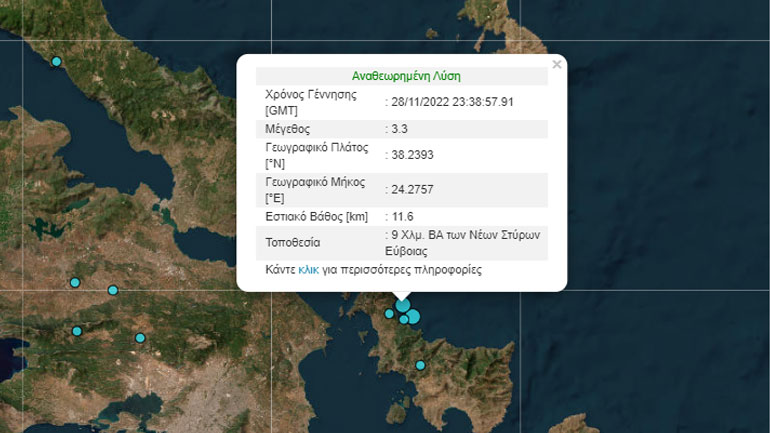Click the 'Γεωγραφικό Πλάτος [°N]' label

317,155
